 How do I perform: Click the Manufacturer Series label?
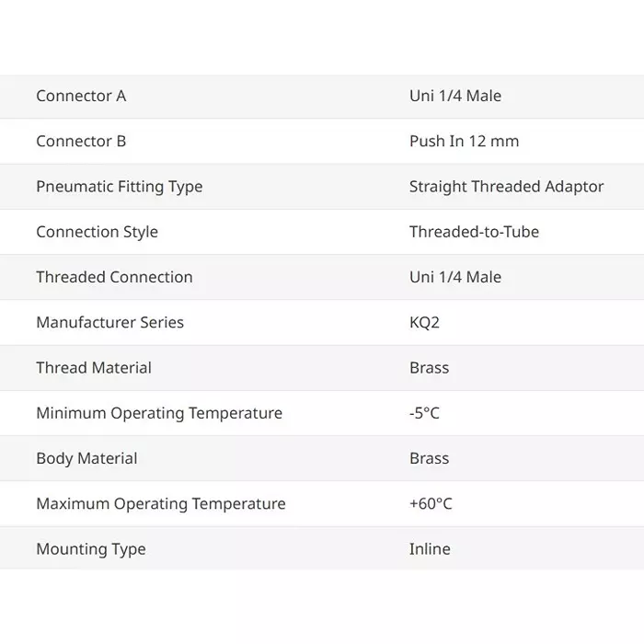tap(109, 322)
